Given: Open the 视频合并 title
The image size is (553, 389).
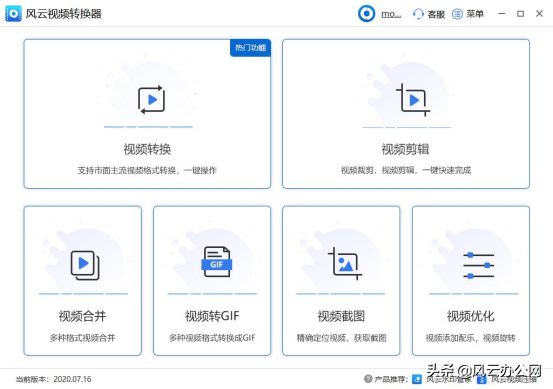Looking at the screenshot, I should pos(83,316).
